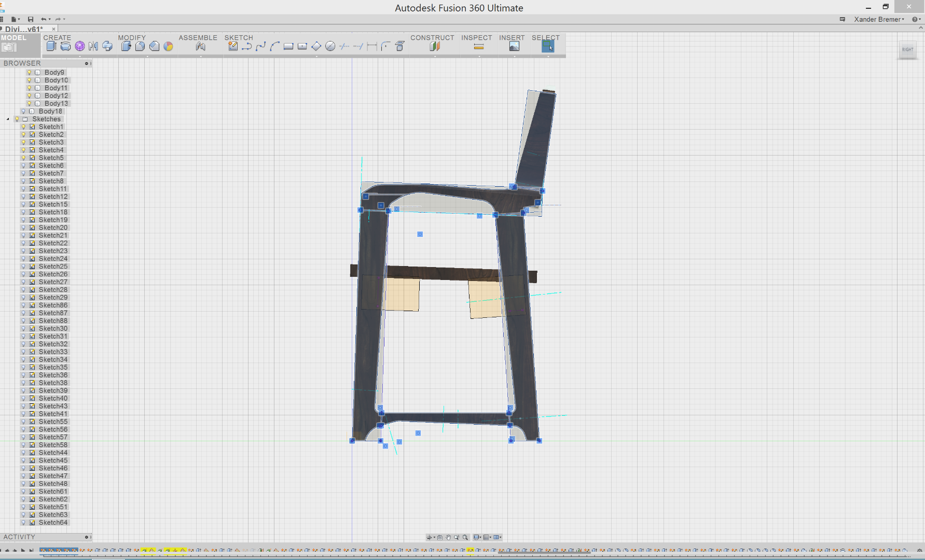The height and width of the screenshot is (560, 925).
Task: Expand the ACTIVITY panel pin button
Action: point(87,537)
